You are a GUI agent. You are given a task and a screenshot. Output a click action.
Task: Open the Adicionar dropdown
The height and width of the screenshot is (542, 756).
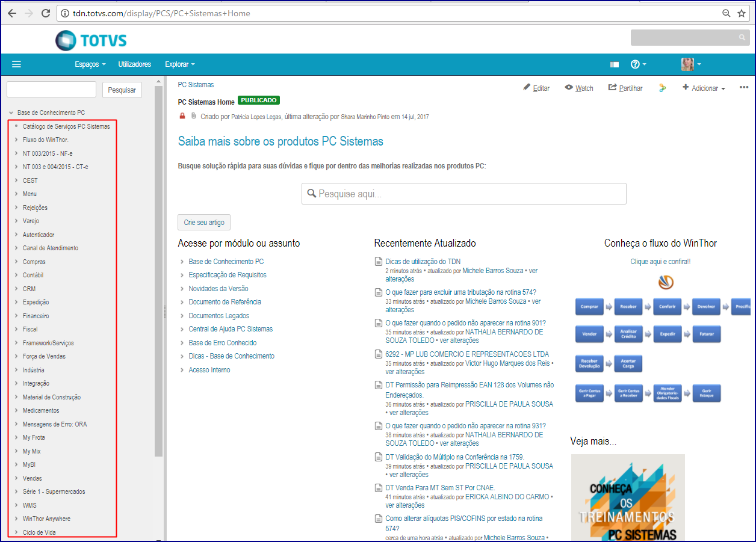(x=704, y=88)
